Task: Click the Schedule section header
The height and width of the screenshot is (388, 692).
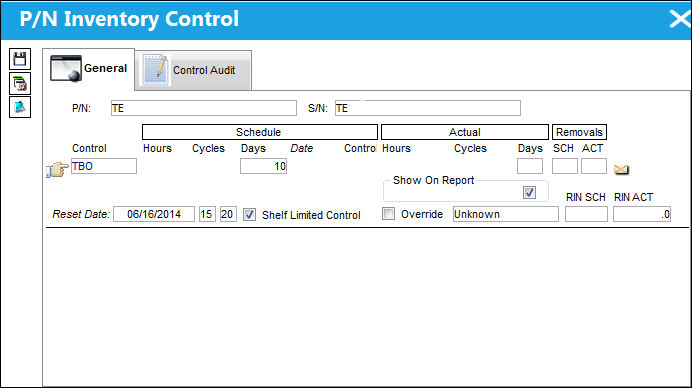Action: click(x=260, y=132)
